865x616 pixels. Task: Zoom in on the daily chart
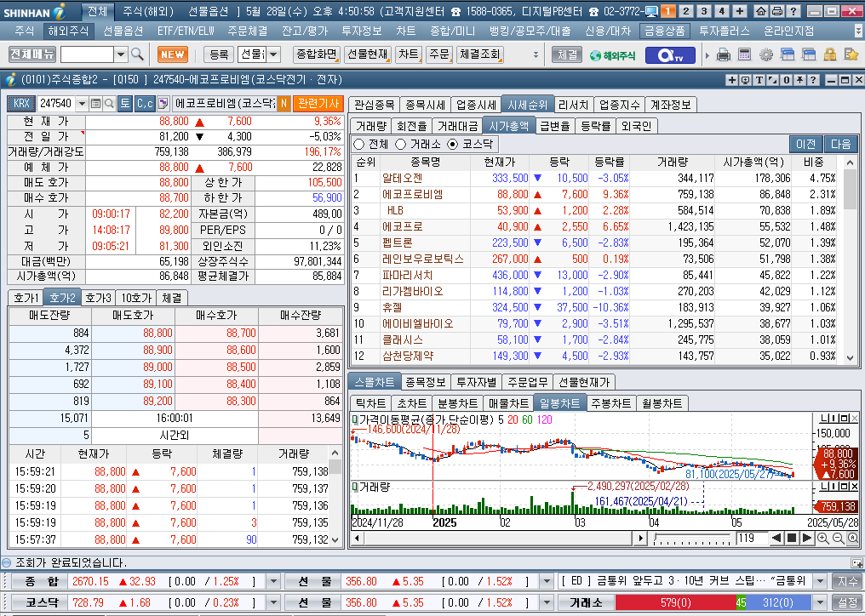[x=822, y=539]
